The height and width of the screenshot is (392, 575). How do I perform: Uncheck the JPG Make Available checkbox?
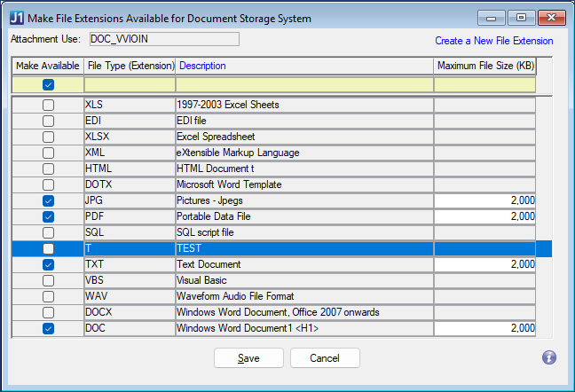pyautogui.click(x=48, y=200)
